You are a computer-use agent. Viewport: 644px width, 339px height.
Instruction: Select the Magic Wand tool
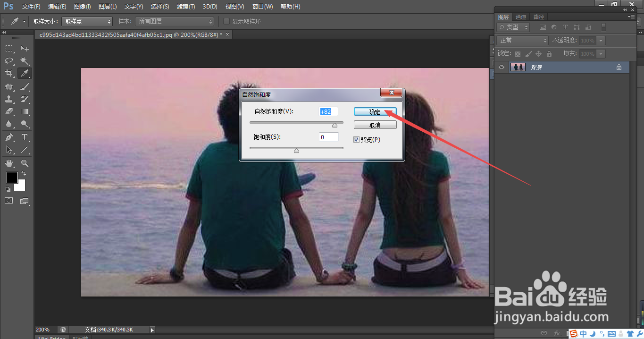pos(25,61)
